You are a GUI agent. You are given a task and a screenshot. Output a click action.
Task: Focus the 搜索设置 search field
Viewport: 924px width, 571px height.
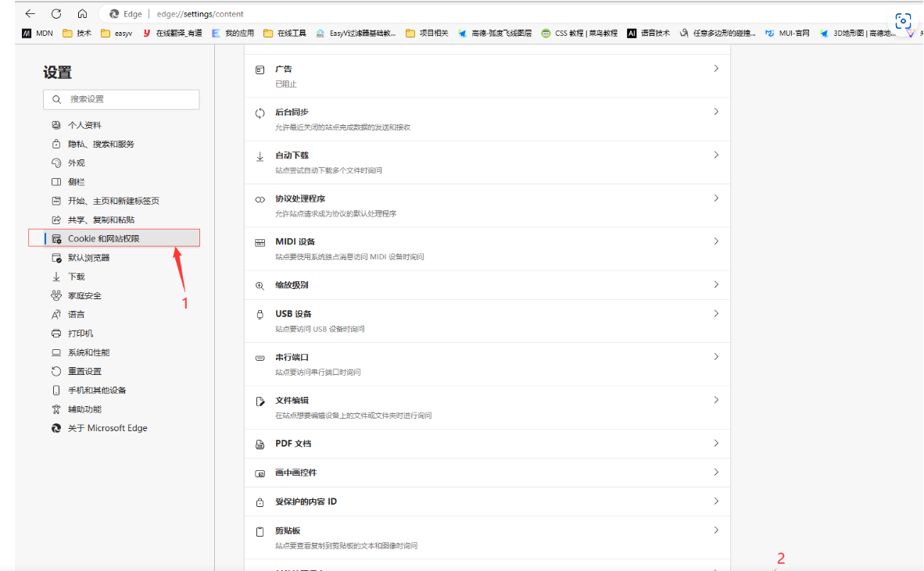click(x=121, y=99)
